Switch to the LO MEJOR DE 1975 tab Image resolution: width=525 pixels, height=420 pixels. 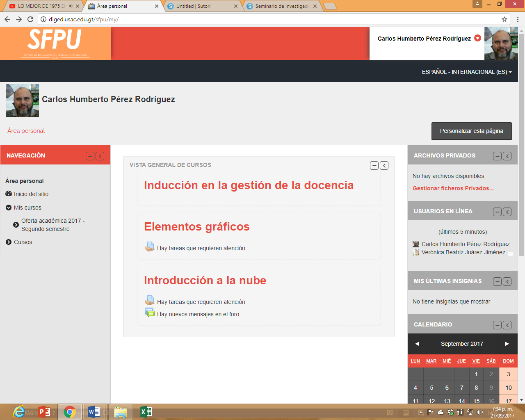[x=41, y=6]
